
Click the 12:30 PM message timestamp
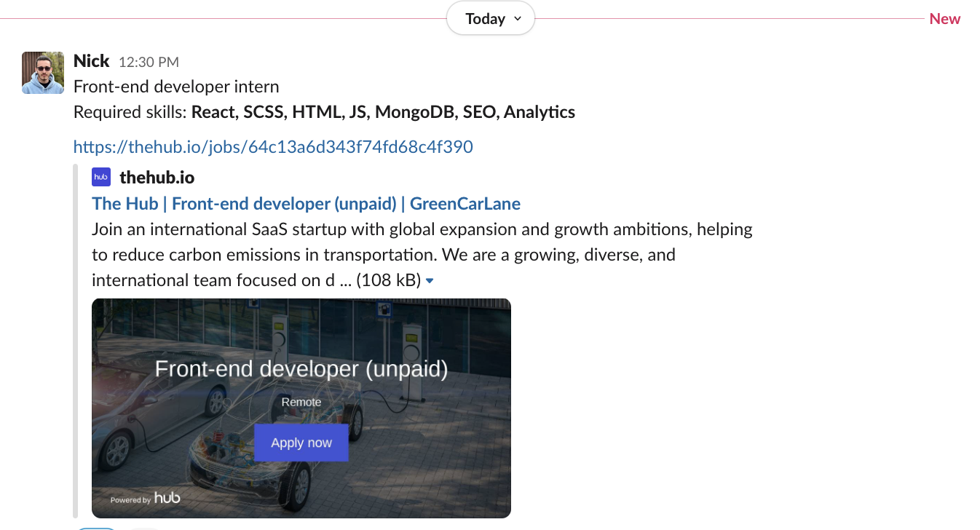149,63
